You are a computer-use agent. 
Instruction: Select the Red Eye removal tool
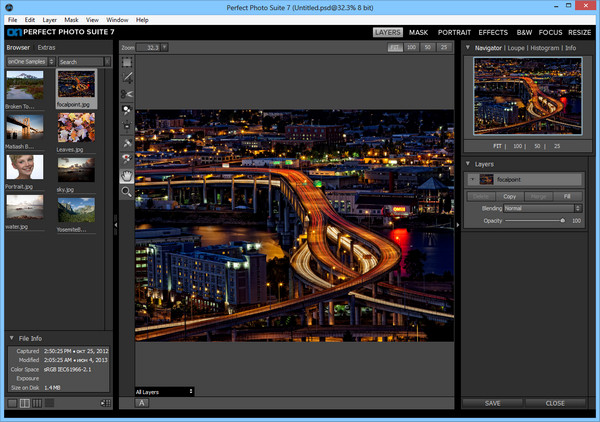127,159
